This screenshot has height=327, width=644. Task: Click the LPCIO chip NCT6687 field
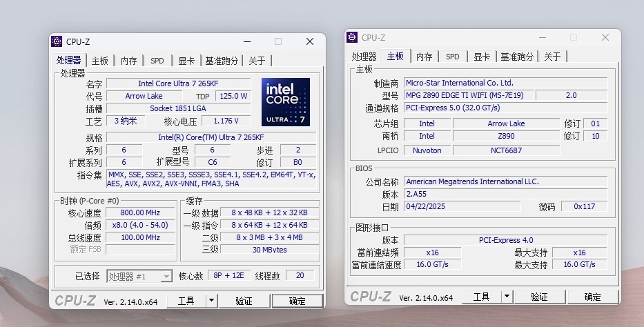click(x=507, y=150)
